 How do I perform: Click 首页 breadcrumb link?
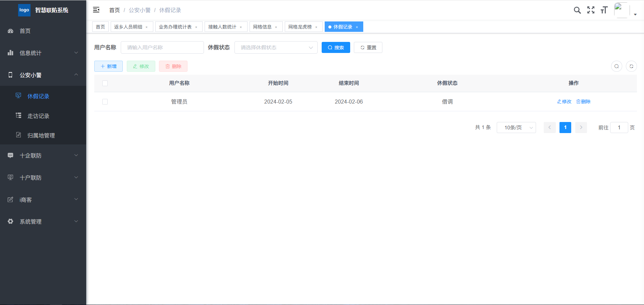[x=114, y=10]
